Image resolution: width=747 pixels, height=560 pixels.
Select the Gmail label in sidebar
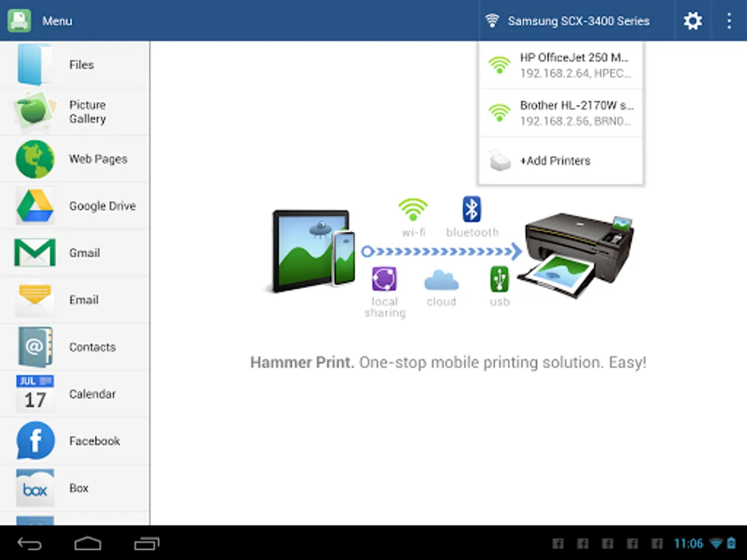[85, 253]
